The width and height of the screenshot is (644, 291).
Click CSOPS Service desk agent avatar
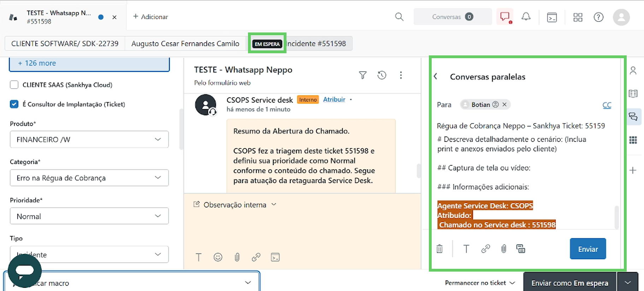pyautogui.click(x=206, y=105)
